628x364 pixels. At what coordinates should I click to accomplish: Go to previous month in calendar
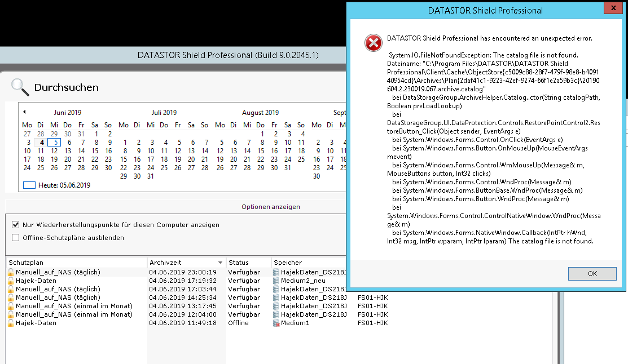pos(24,112)
